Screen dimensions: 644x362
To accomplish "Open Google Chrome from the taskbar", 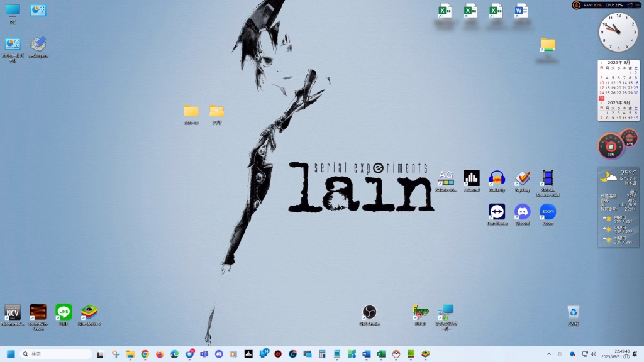I will click(145, 354).
